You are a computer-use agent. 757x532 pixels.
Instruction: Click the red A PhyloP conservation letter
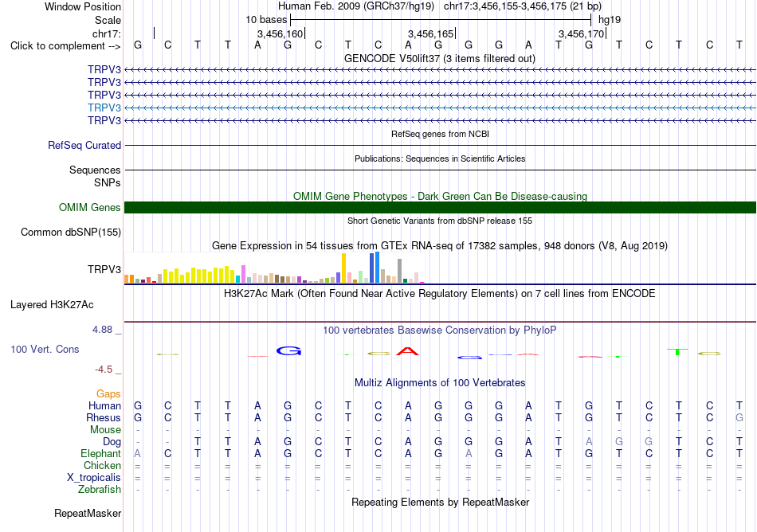(x=407, y=350)
